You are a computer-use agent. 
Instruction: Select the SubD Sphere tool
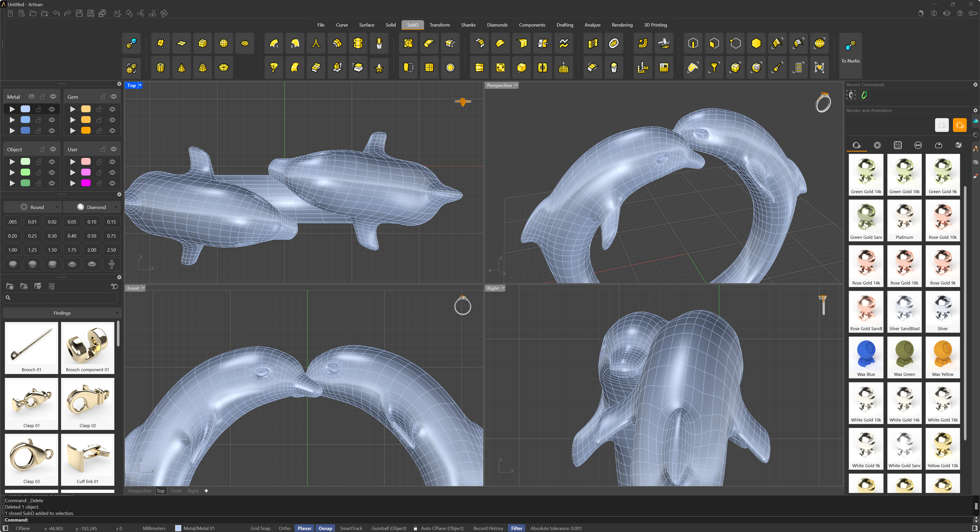pos(224,43)
